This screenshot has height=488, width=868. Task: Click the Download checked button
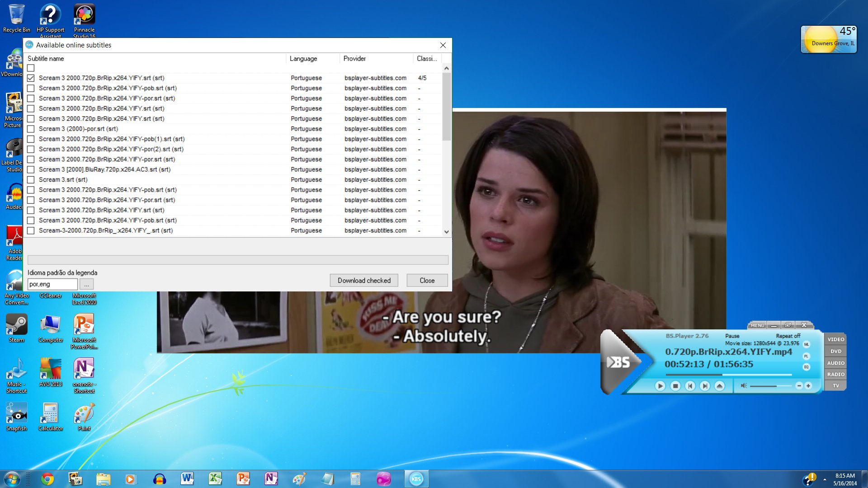click(364, 281)
